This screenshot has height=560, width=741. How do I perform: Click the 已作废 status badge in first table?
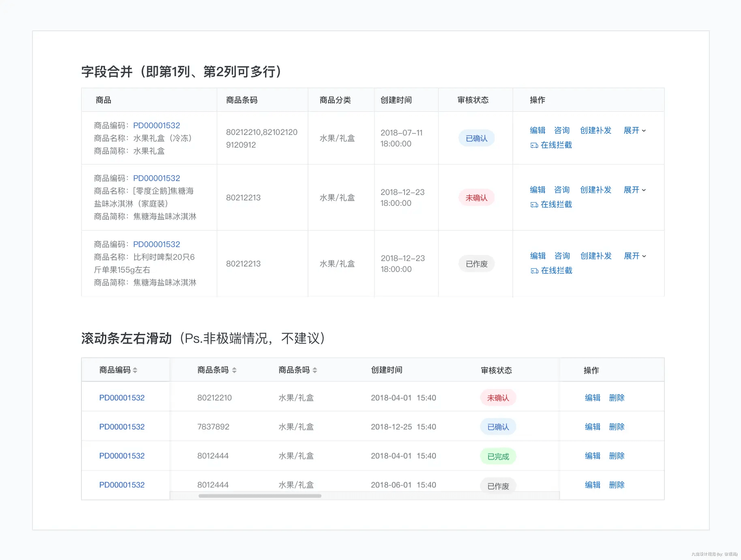click(477, 264)
